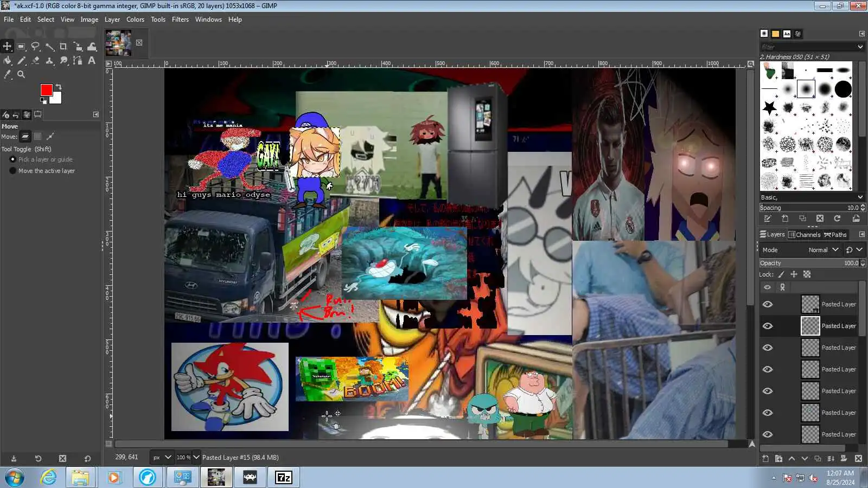Open the Brushes dock tab configuration menu

tap(862, 34)
